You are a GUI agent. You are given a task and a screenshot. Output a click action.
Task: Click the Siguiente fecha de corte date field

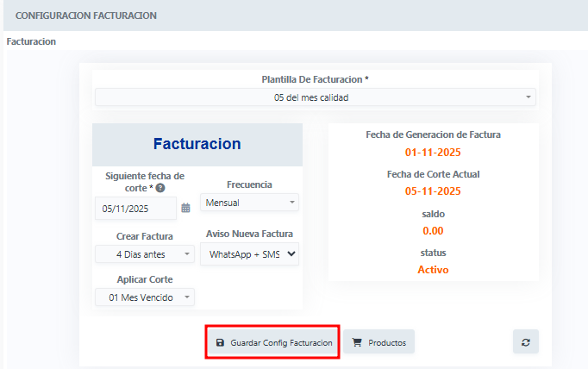coord(135,208)
